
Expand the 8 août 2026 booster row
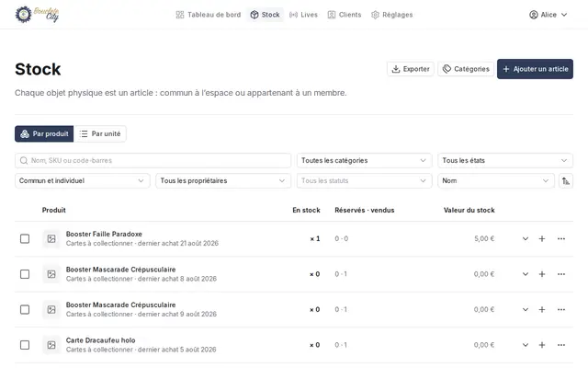(x=526, y=274)
